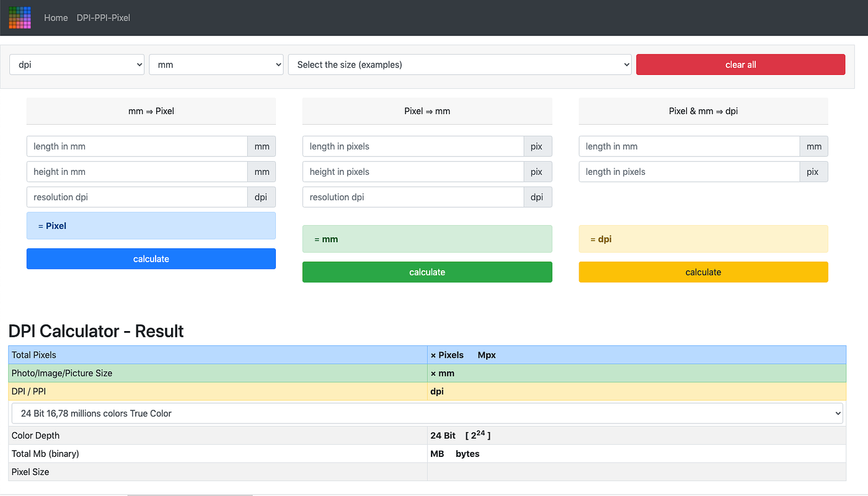Click the DPI Calculator - Result heading
The height and width of the screenshot is (496, 868).
pos(96,331)
